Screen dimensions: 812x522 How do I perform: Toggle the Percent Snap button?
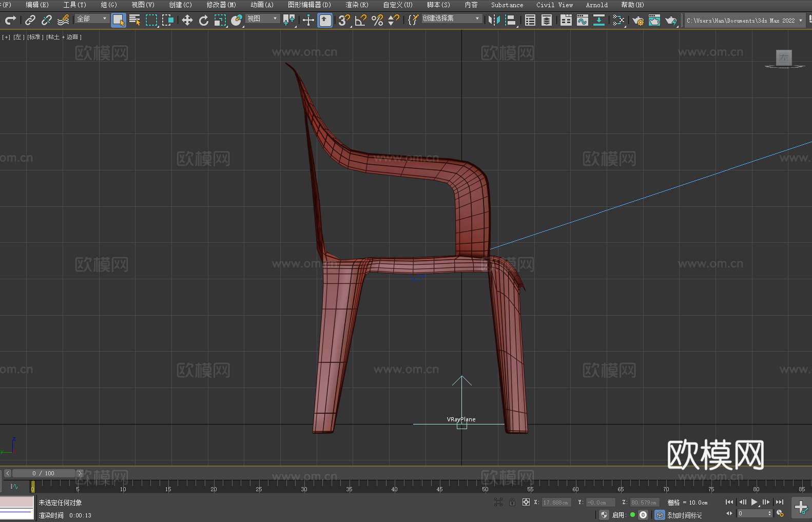point(377,20)
